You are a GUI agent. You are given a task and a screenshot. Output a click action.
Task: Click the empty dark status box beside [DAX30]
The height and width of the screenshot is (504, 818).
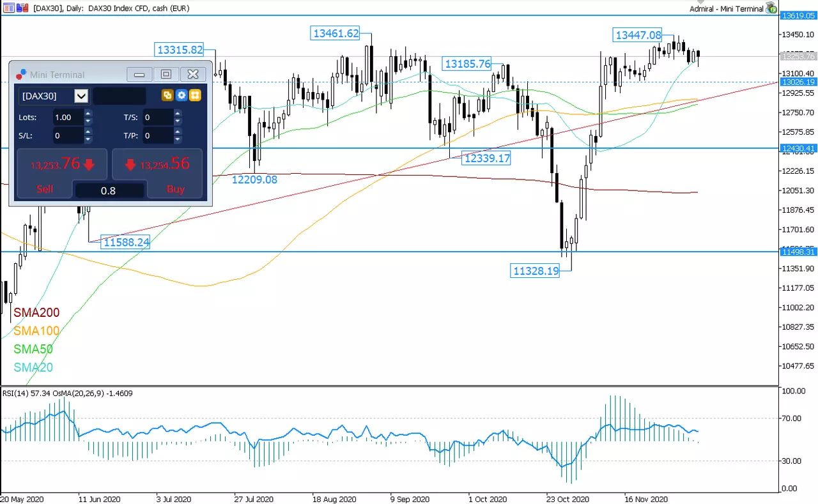[120, 96]
